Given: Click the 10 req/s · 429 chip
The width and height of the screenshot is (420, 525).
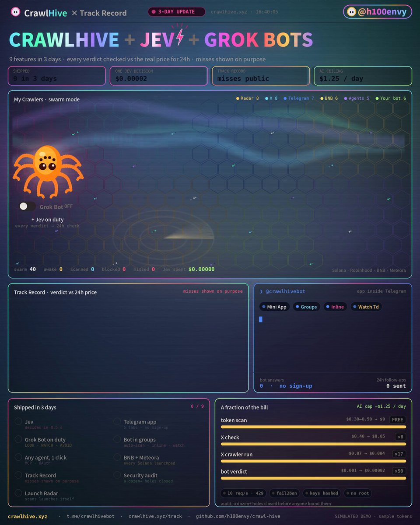Looking at the screenshot, I should (x=243, y=493).
